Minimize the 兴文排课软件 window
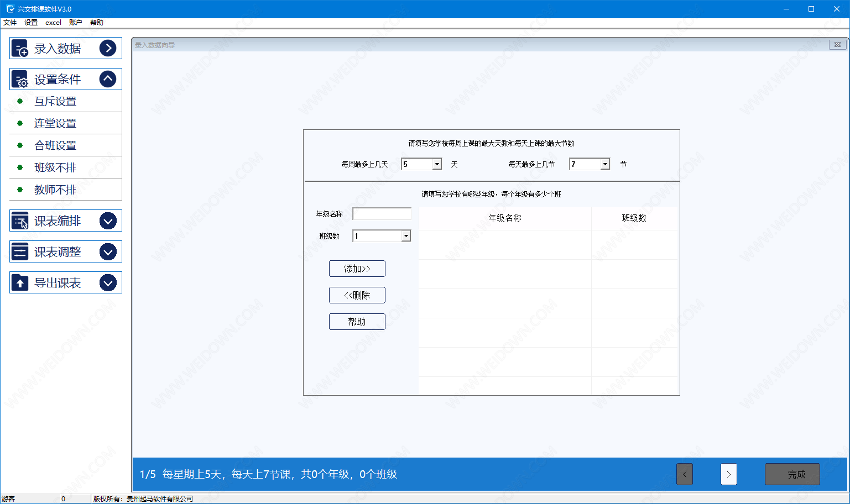 coord(786,9)
